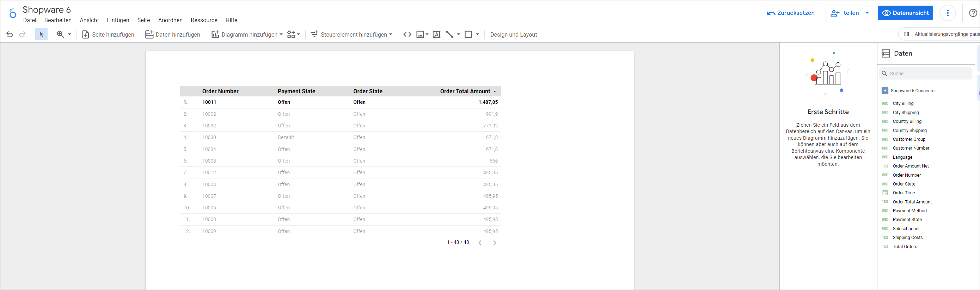The image size is (980, 290).
Task: Click the report title Shopware 6
Action: coord(47,10)
